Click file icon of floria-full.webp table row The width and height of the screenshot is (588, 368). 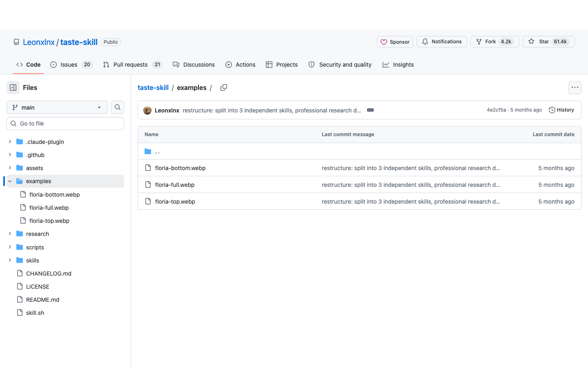click(148, 185)
